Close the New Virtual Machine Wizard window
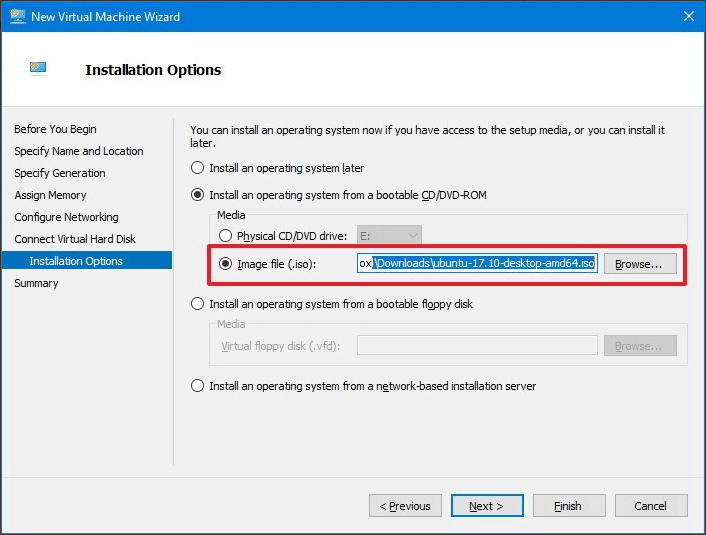The height and width of the screenshot is (535, 706). 688,16
